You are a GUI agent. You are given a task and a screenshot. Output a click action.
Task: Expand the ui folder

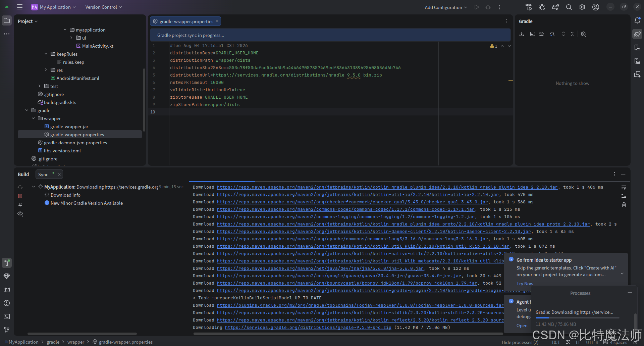71,38
